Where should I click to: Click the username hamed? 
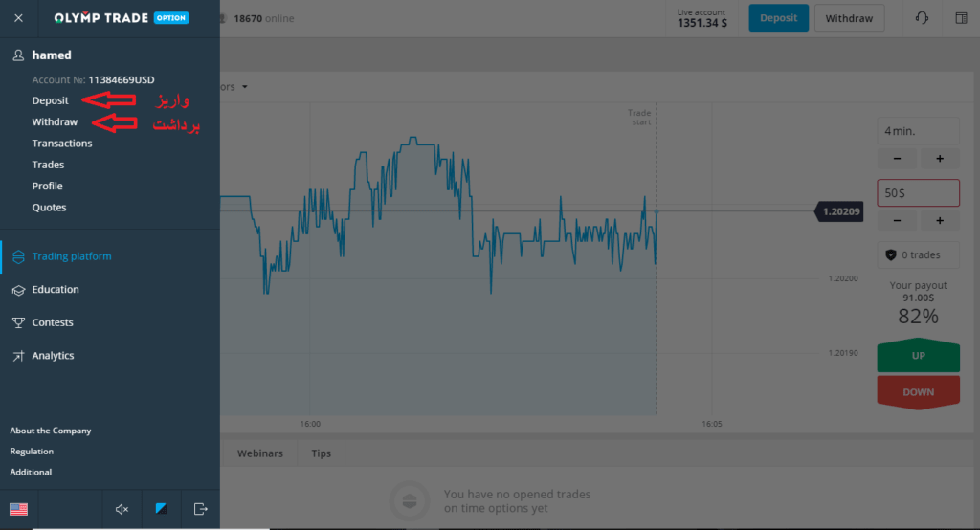[x=52, y=55]
